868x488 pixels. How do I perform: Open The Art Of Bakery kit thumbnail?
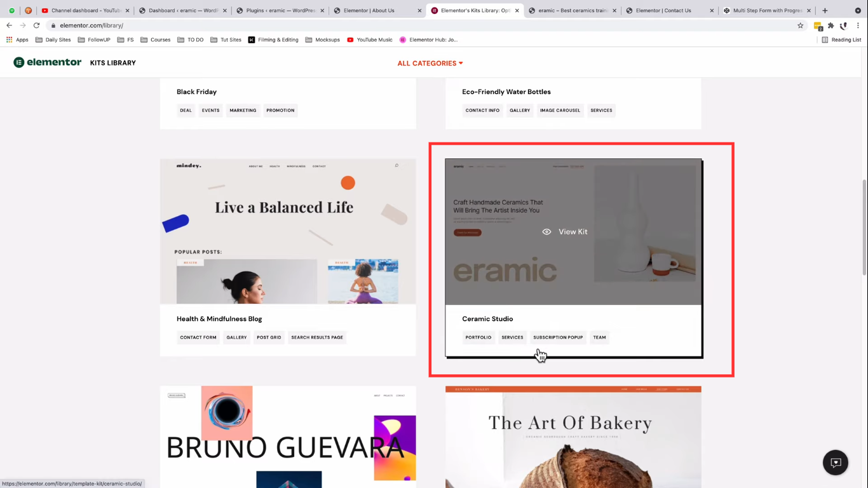point(573,437)
